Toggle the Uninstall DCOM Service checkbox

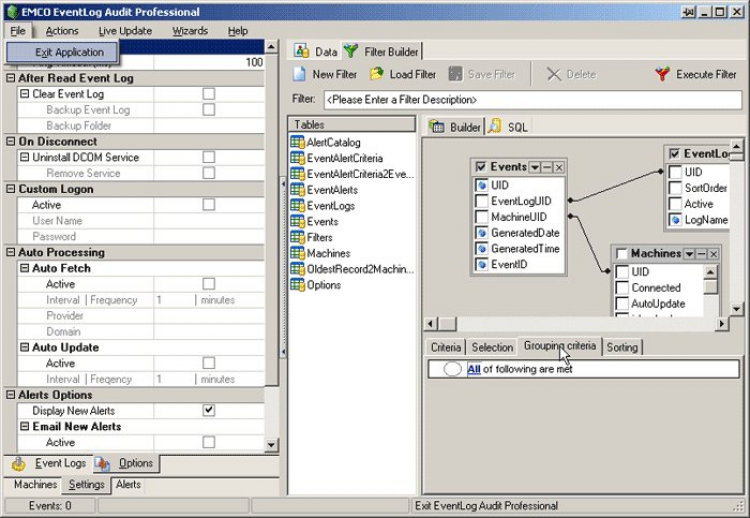coord(209,157)
